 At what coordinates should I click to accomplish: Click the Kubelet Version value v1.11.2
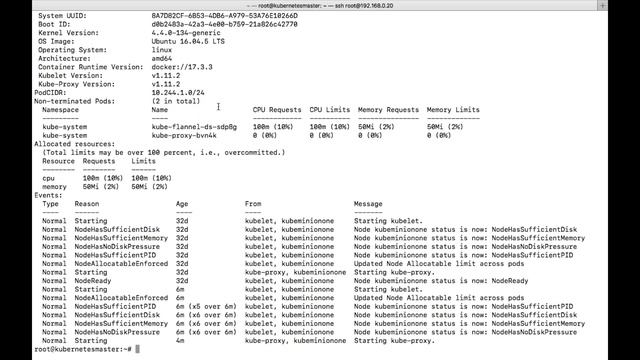coord(166,76)
